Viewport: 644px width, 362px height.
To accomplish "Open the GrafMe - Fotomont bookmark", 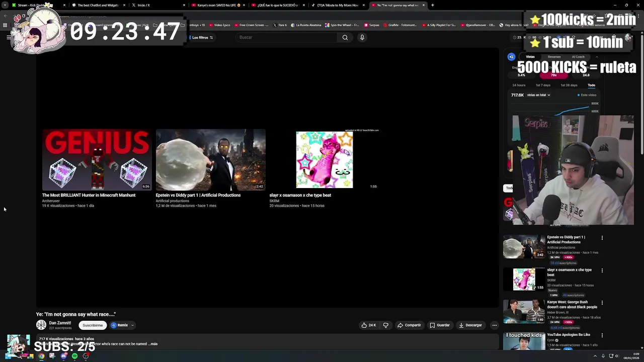I will (x=400, y=25).
